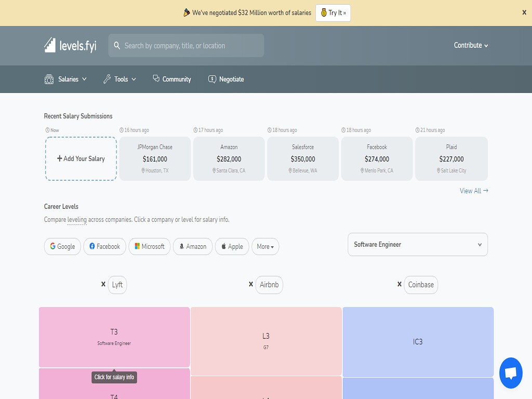
Task: Click the Try It banner button
Action: [x=333, y=13]
